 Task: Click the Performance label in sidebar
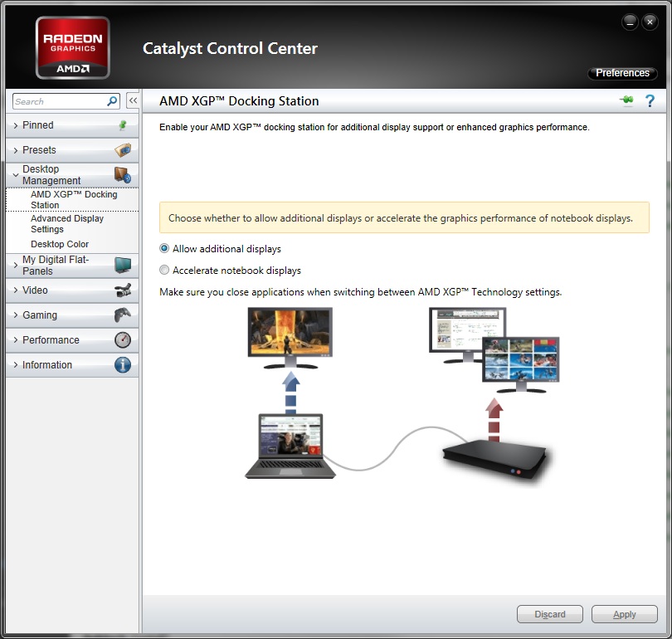click(x=51, y=340)
